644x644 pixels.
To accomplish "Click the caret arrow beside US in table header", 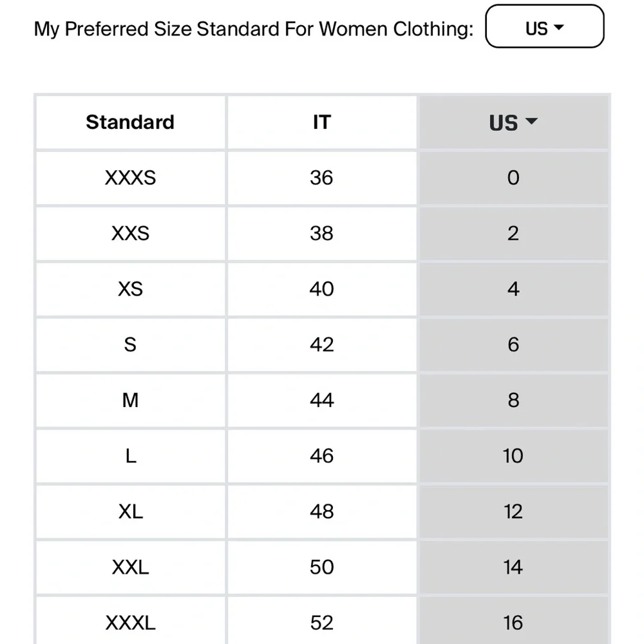I will (x=531, y=121).
